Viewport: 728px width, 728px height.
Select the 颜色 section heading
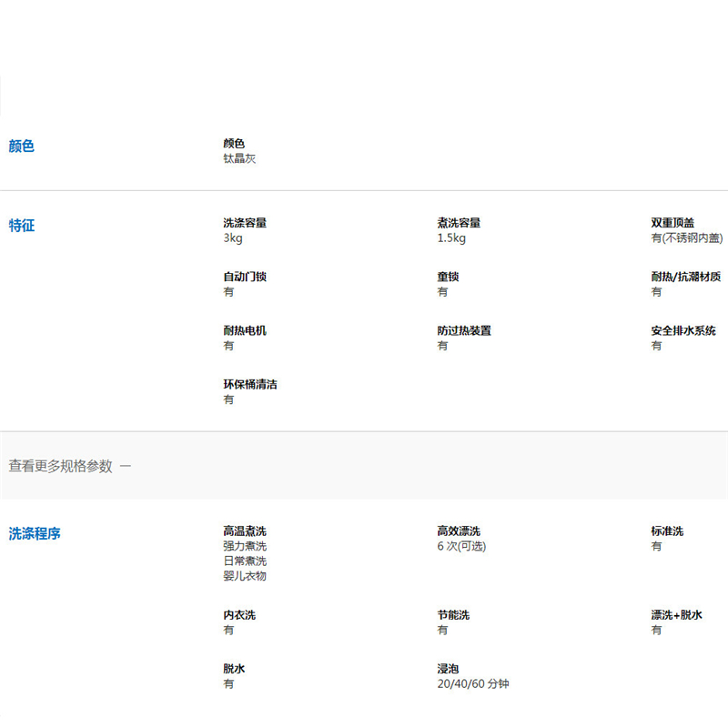pos(21,146)
